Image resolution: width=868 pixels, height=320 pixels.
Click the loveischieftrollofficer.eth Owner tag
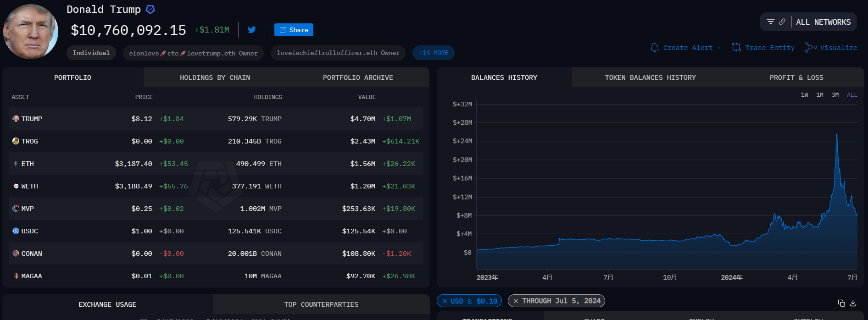(x=338, y=53)
